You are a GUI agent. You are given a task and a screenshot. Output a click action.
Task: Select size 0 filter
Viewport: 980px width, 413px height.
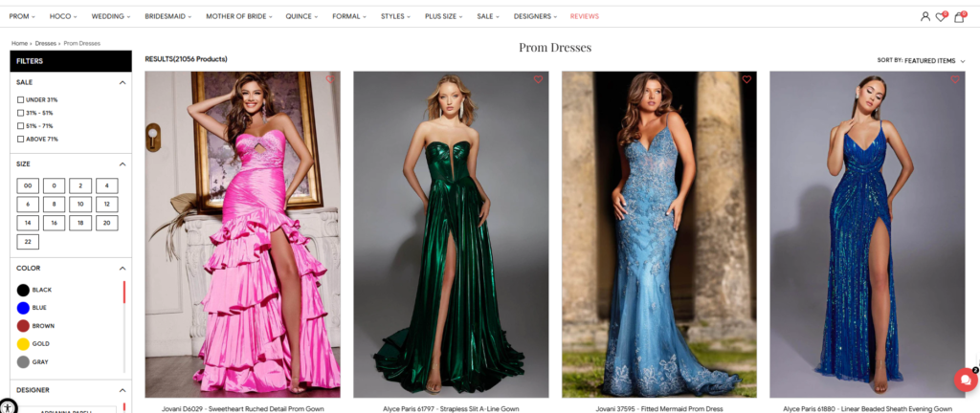(x=55, y=185)
